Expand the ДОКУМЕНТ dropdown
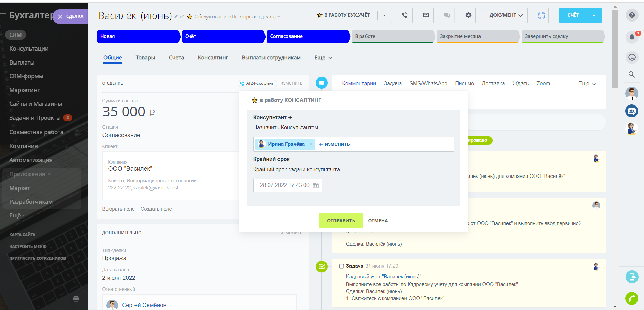This screenshot has height=310, width=644. (x=505, y=15)
